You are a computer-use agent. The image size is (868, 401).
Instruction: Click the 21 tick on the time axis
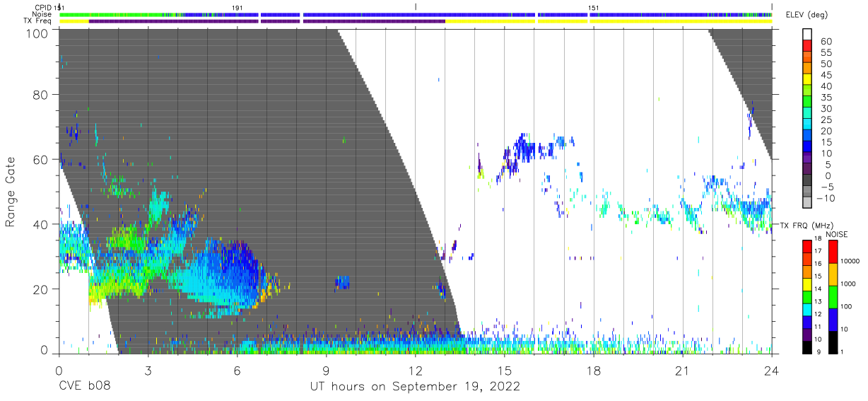point(683,371)
